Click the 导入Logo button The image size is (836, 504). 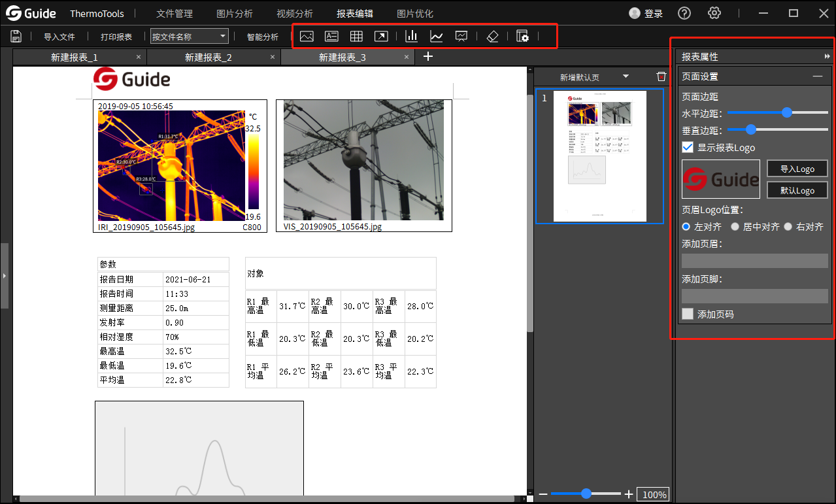tap(797, 169)
